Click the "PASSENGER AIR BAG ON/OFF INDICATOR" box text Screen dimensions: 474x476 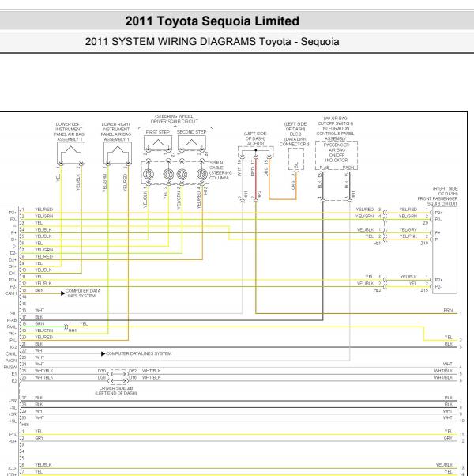click(337, 153)
